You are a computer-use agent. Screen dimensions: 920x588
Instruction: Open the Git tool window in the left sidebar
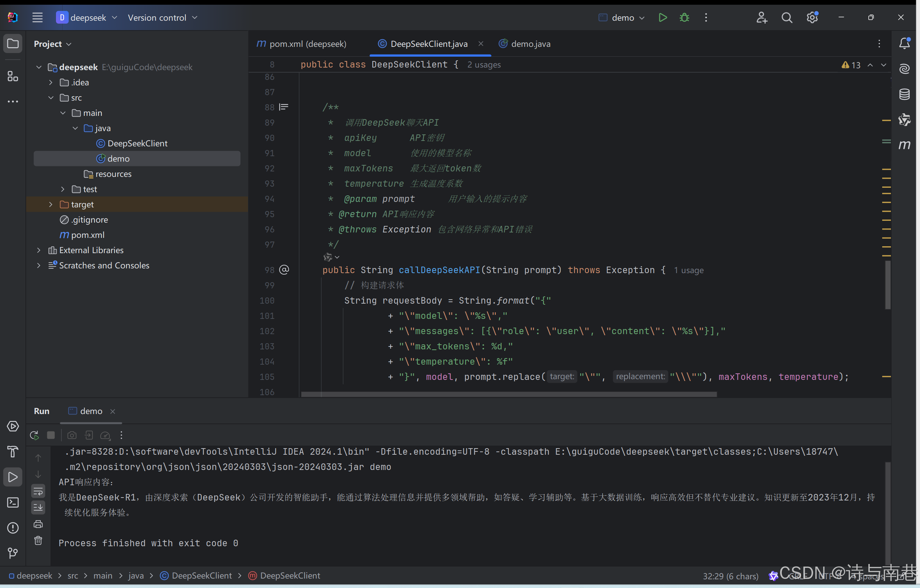[13, 553]
